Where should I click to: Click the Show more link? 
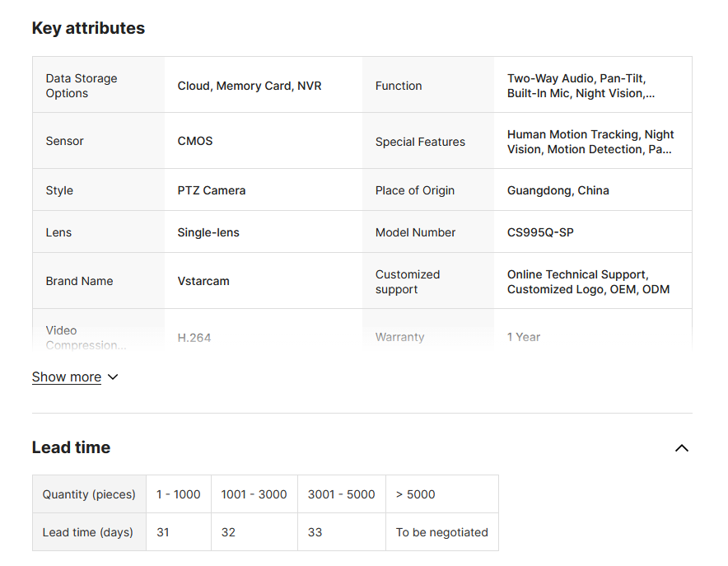pyautogui.click(x=66, y=377)
